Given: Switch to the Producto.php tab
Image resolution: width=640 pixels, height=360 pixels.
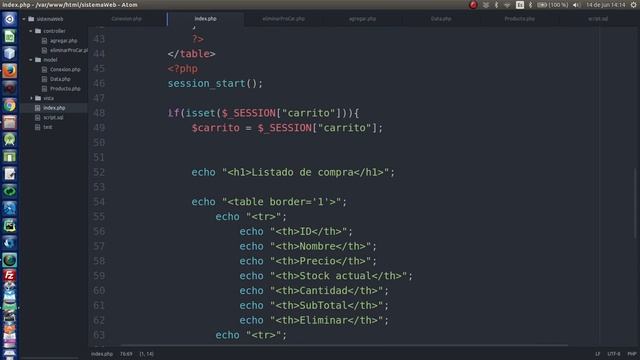Looking at the screenshot, I should click(520, 19).
